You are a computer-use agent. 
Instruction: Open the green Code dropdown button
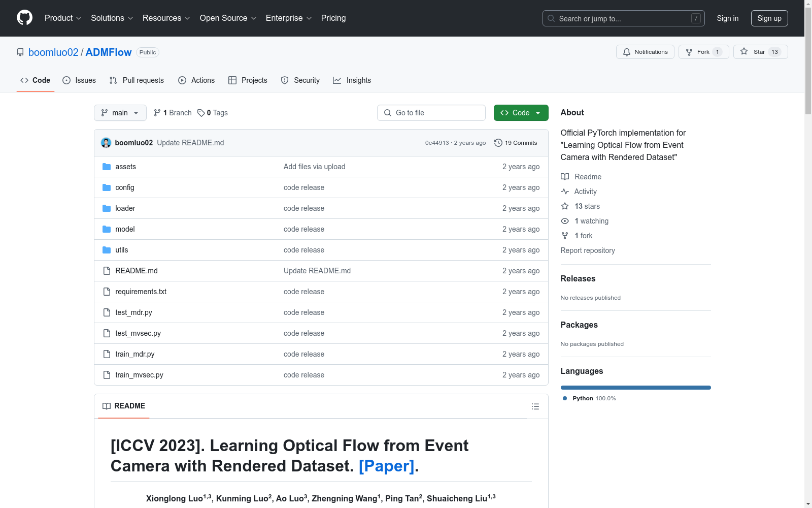521,113
